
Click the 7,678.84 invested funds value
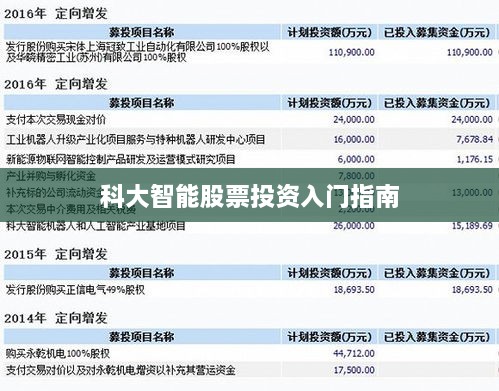(x=474, y=140)
